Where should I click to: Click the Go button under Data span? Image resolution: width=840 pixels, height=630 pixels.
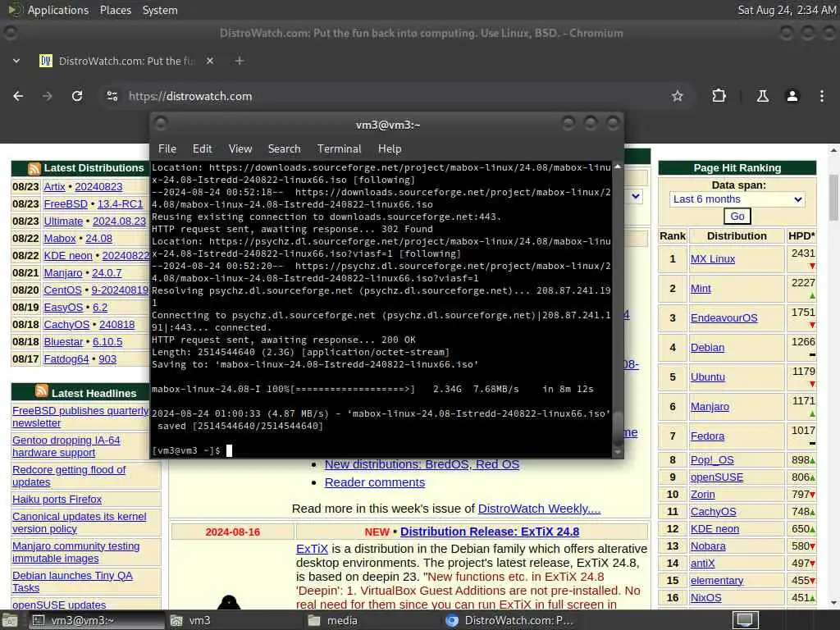coord(737,217)
